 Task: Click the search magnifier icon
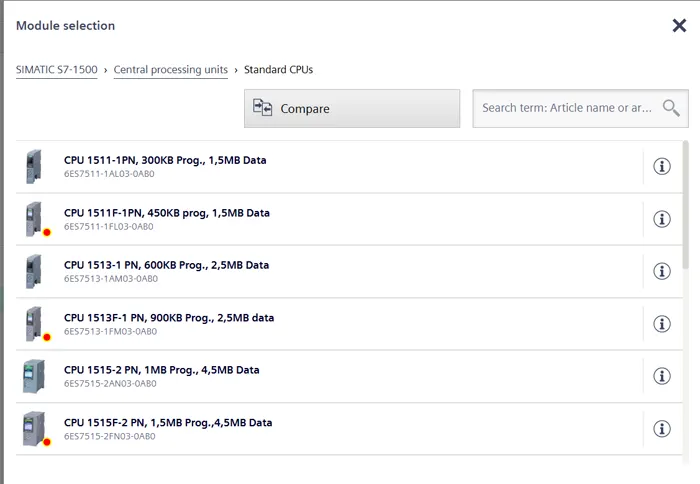tap(671, 108)
